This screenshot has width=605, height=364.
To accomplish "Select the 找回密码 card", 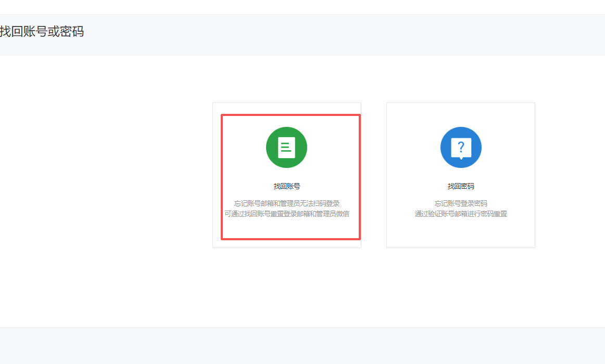I will (x=461, y=175).
